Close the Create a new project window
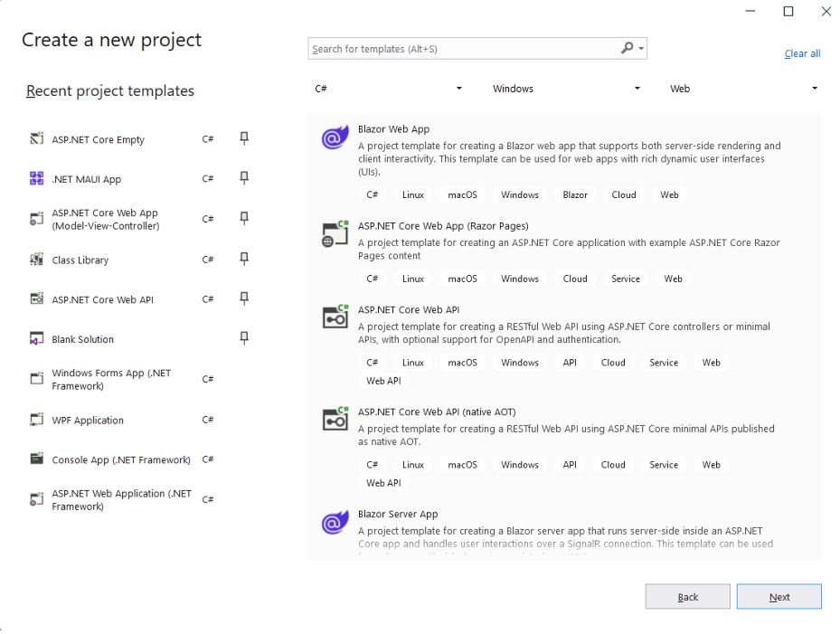 [x=826, y=11]
